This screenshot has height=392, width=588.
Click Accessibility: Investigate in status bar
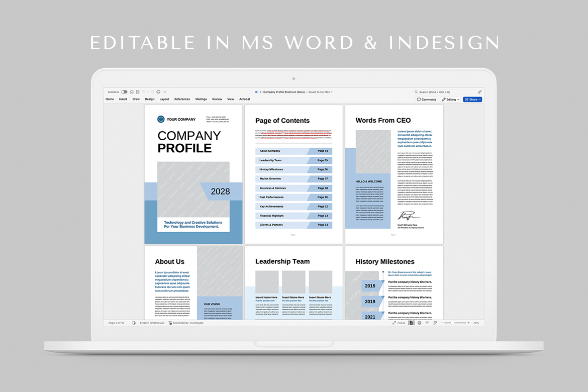186,323
